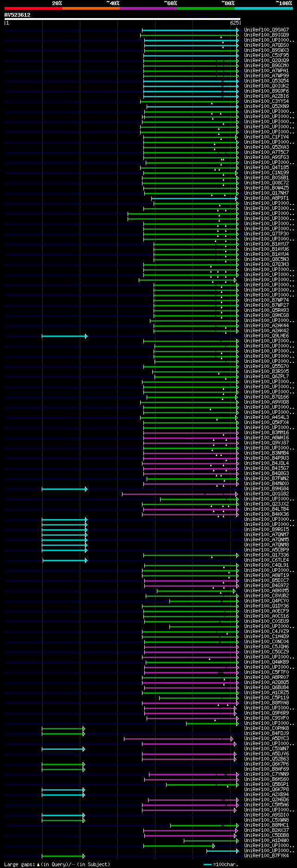Select the UniRef100_A7WPA1 label
297x868 pixels.
(266, 71)
